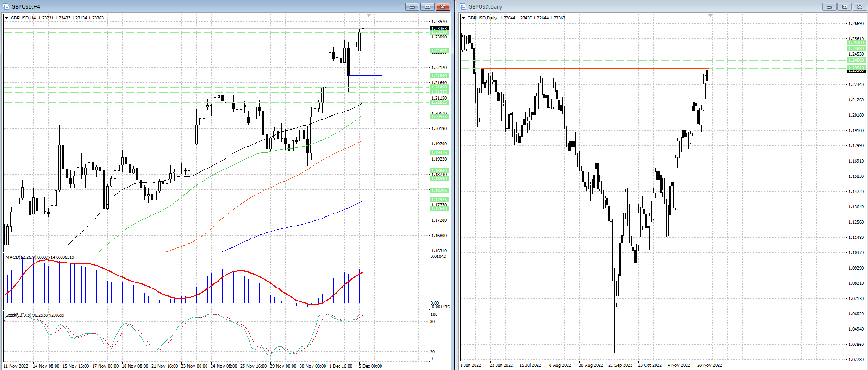This screenshot has width=868, height=370.
Task: Click the -0.001435 value on MACD scale
Action: (440, 307)
